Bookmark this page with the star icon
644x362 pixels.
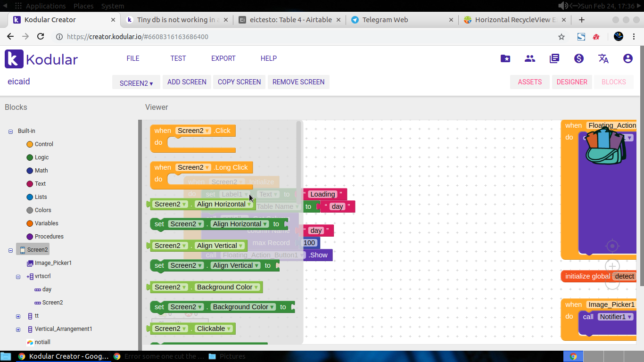pyautogui.click(x=561, y=37)
